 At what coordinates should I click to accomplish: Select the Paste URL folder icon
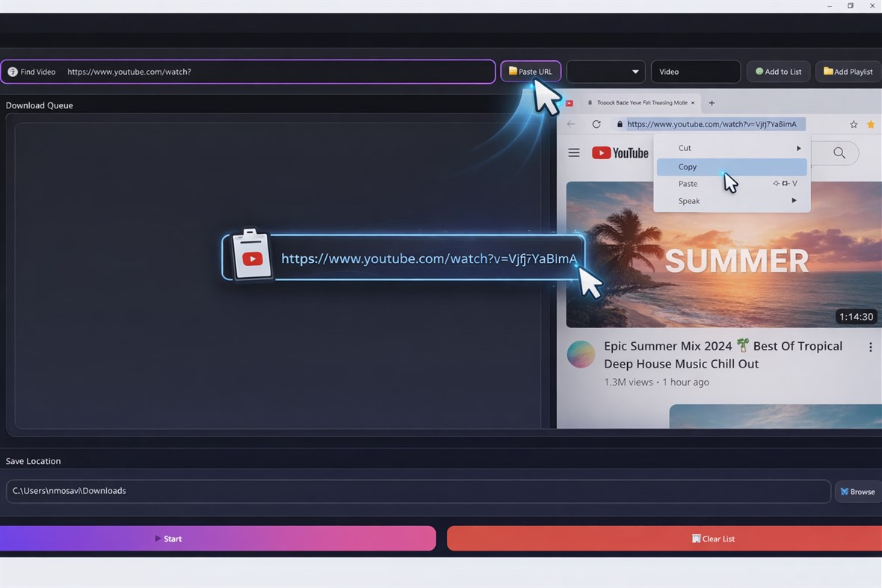511,71
